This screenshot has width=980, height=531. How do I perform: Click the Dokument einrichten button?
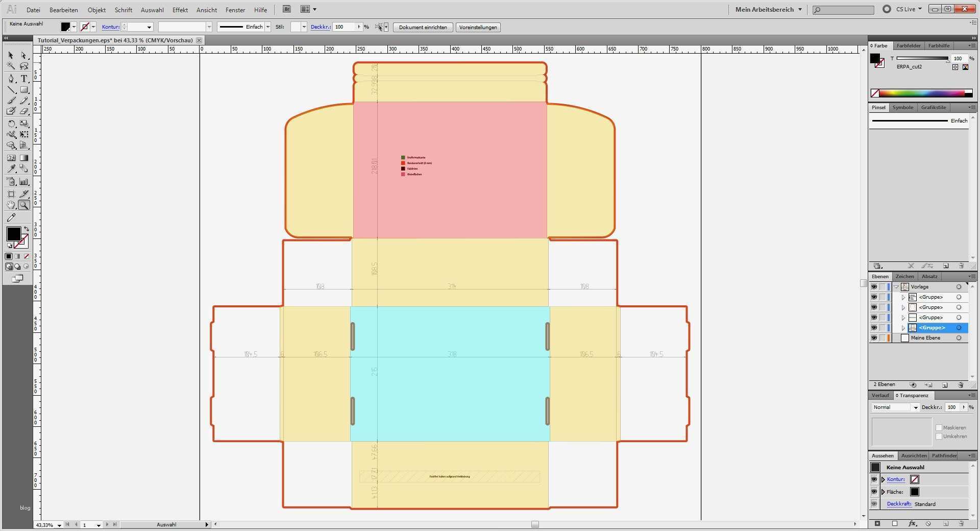point(423,27)
